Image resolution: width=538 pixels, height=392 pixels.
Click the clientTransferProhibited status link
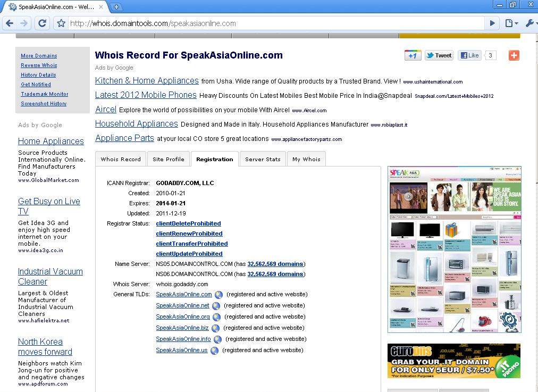tap(192, 244)
